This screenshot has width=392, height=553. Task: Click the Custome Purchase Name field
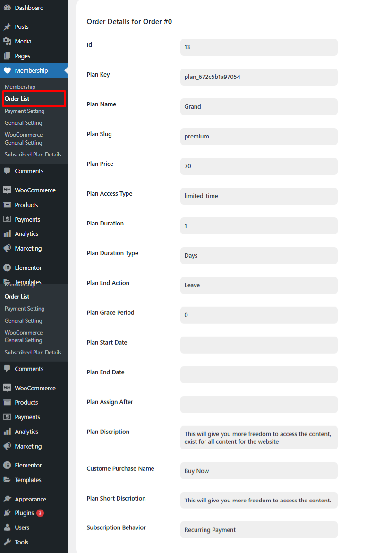259,471
